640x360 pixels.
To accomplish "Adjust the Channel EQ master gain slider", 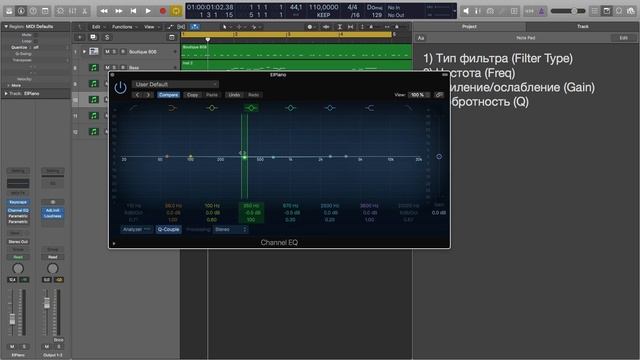I will click(x=439, y=156).
